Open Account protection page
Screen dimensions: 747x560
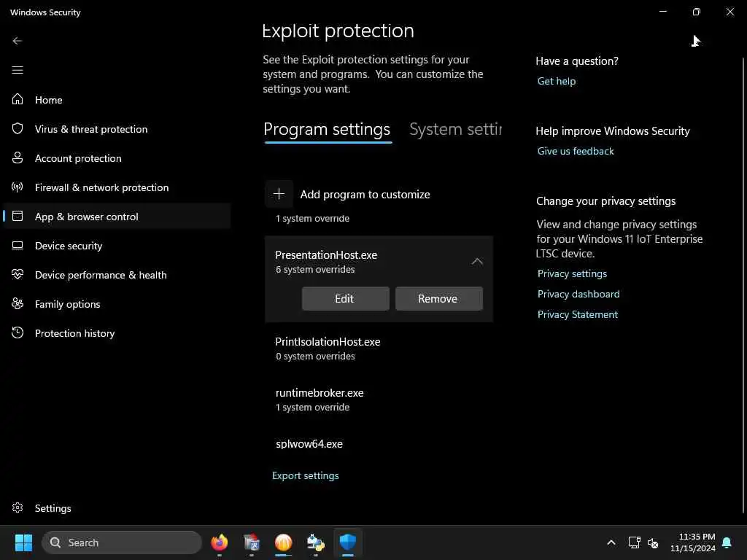tap(117, 157)
